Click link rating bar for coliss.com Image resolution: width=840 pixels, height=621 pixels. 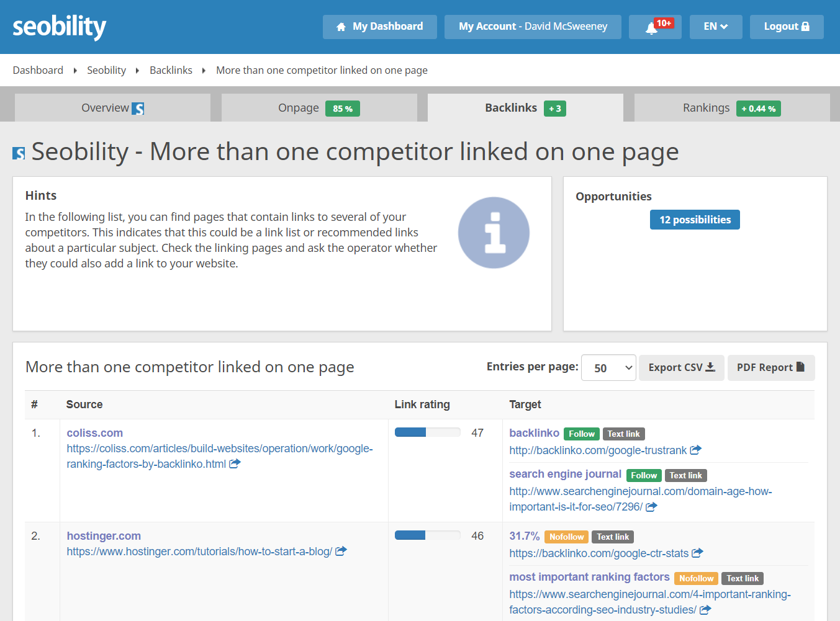pyautogui.click(x=428, y=432)
